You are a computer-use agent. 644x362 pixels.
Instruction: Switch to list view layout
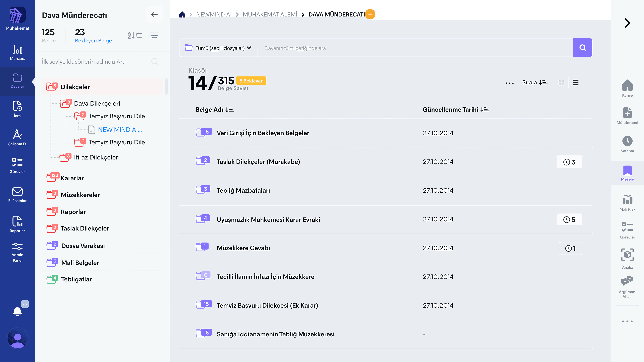click(576, 82)
